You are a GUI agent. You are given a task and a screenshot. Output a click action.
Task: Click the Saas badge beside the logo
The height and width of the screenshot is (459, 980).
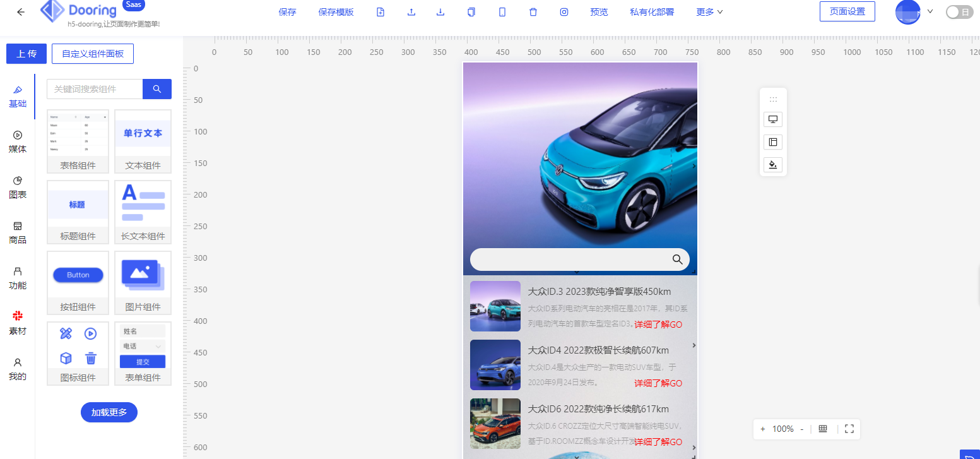pos(134,5)
